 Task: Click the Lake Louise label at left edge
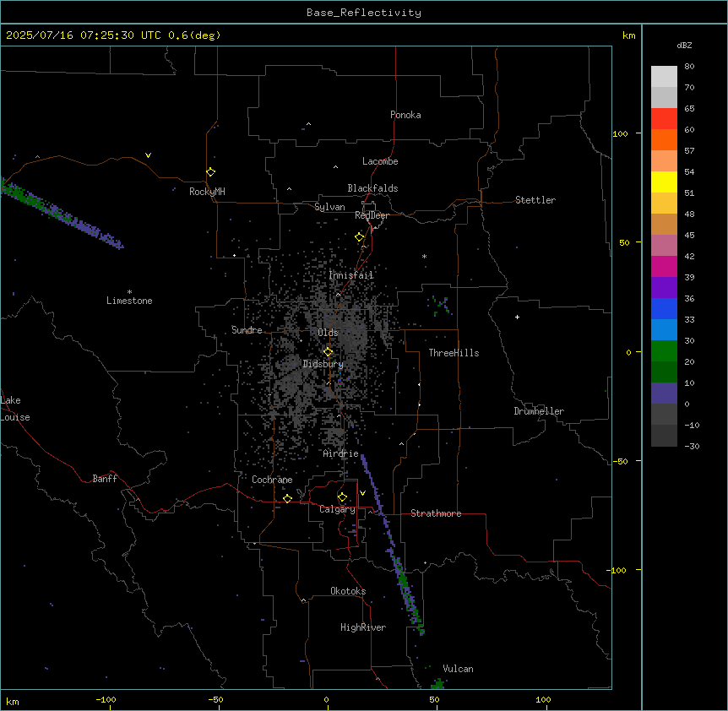[x=15, y=409]
